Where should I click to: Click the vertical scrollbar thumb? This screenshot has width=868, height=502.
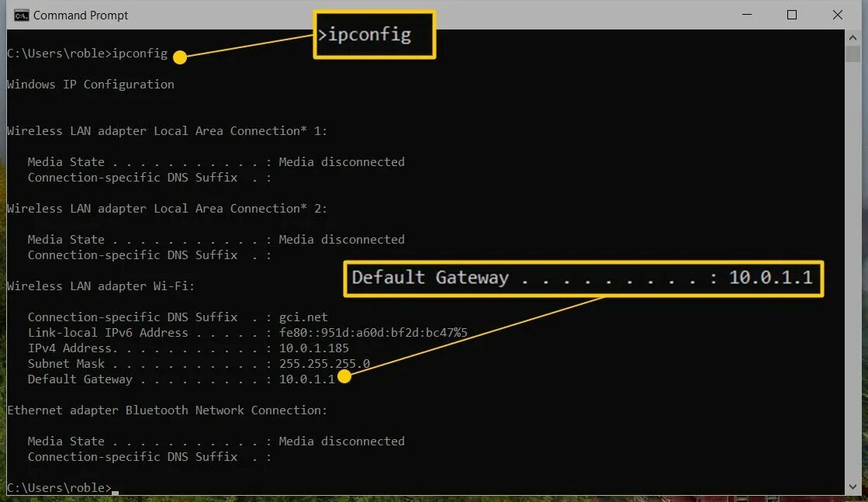coord(852,54)
